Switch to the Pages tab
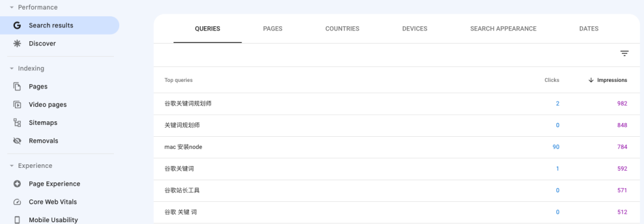644x224 pixels. coord(273,29)
